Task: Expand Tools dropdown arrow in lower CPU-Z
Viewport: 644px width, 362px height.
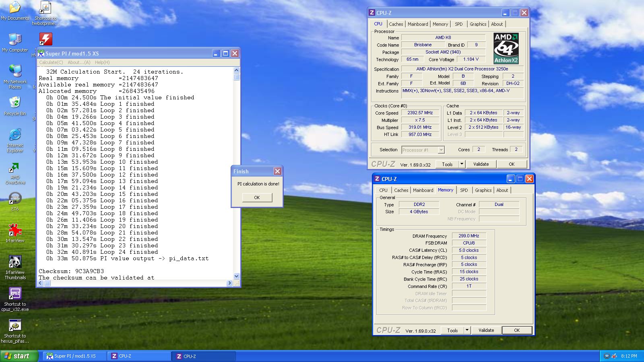Action: point(467,330)
